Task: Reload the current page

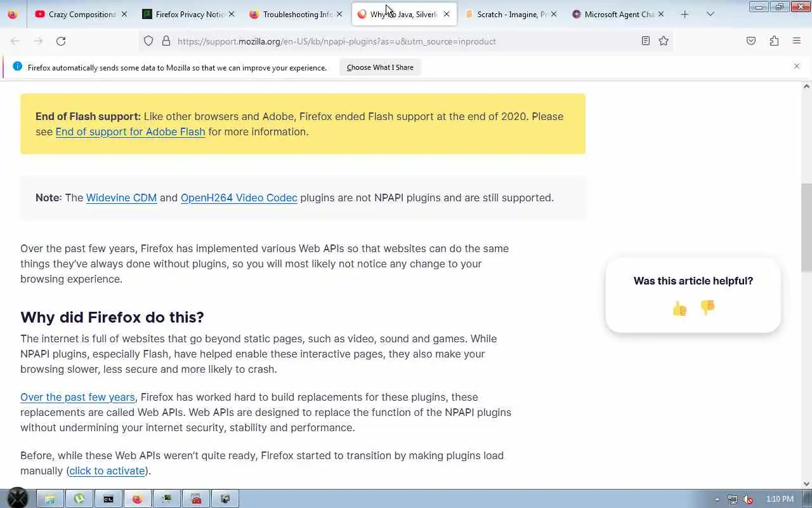Action: pos(61,41)
